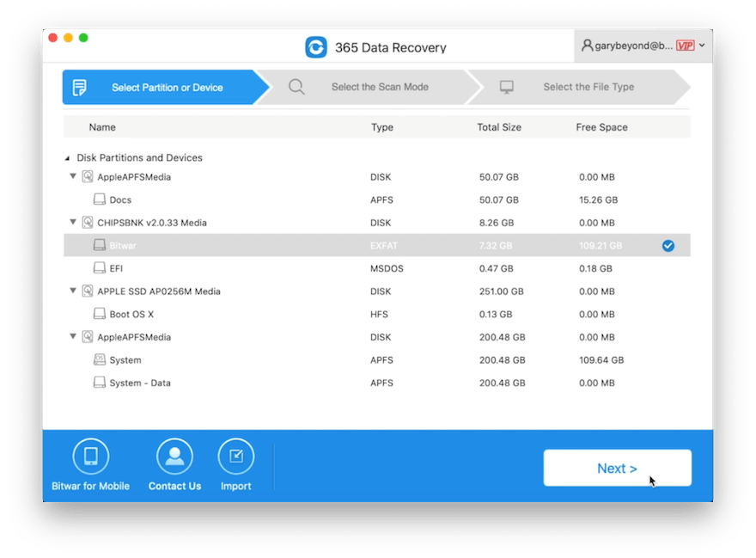
Task: Open the account dropdown arrow
Action: point(702,46)
